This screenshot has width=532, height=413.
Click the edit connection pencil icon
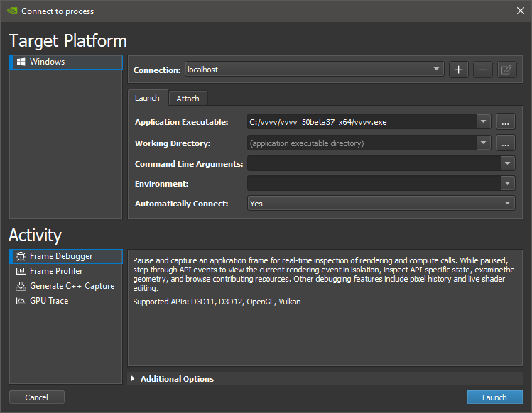tap(506, 70)
